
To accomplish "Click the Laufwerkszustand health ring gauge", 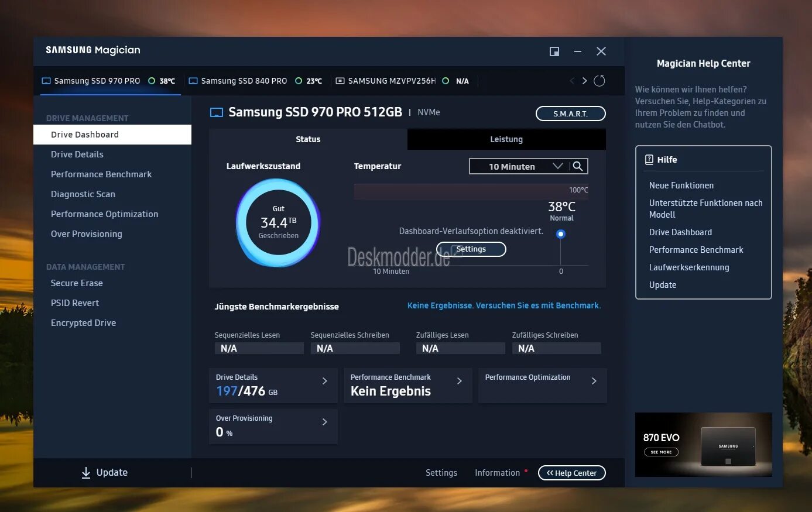I will pos(278,223).
